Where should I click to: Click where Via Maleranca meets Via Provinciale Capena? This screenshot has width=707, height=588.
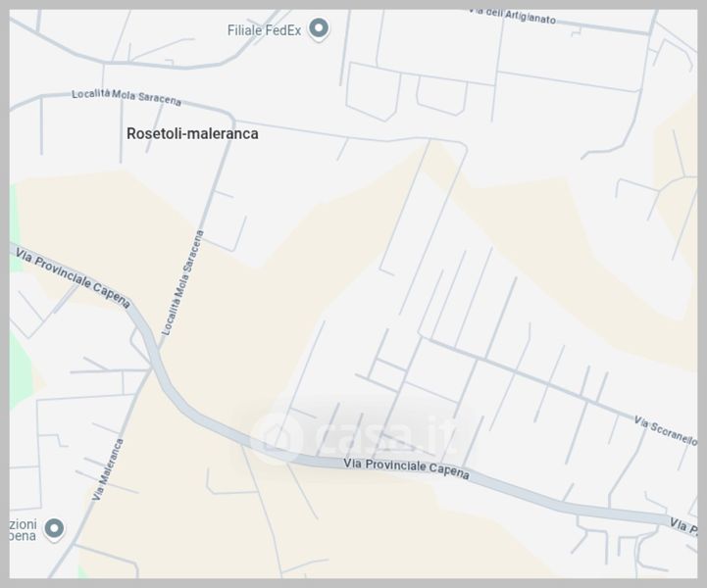coord(153,366)
